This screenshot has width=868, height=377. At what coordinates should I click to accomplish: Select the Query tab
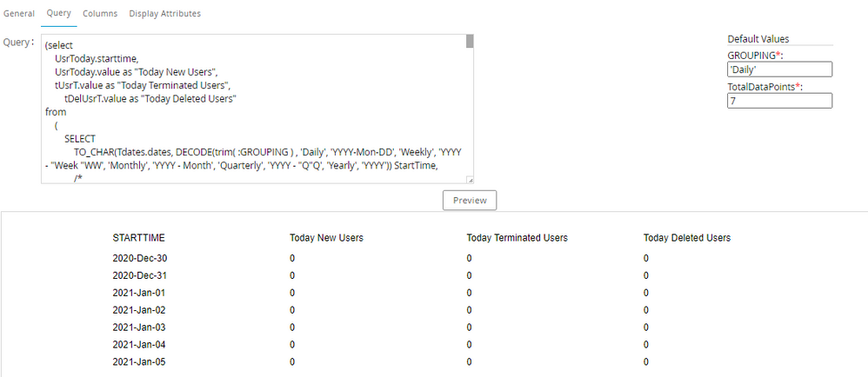pos(58,14)
